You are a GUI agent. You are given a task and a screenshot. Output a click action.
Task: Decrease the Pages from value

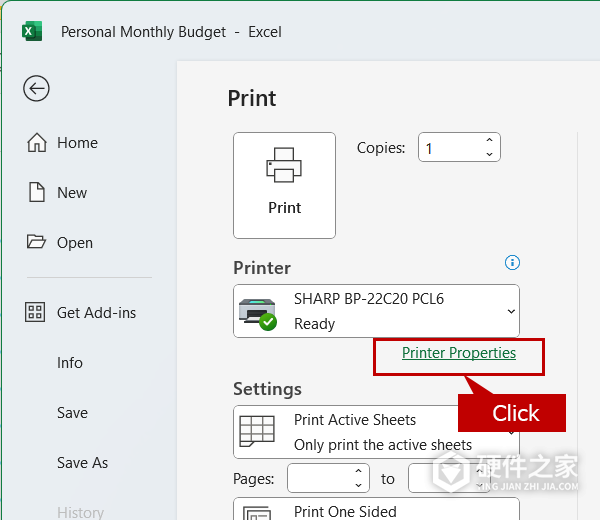click(359, 485)
